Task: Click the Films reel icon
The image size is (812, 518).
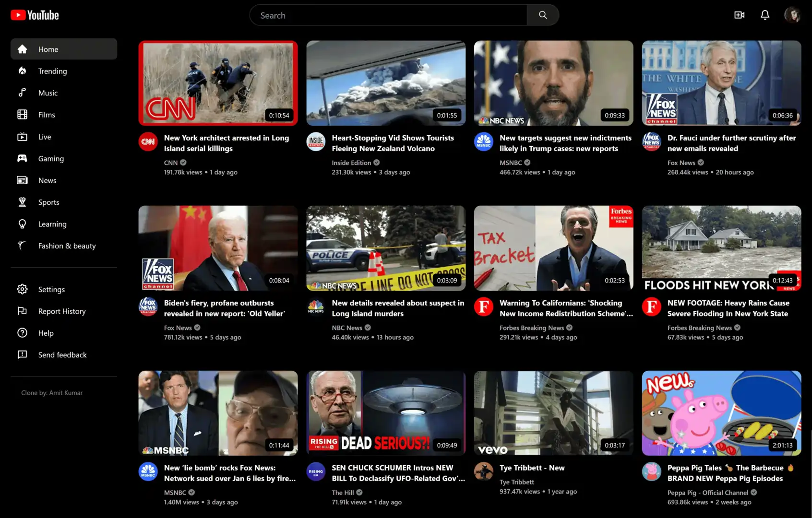Action: click(22, 115)
